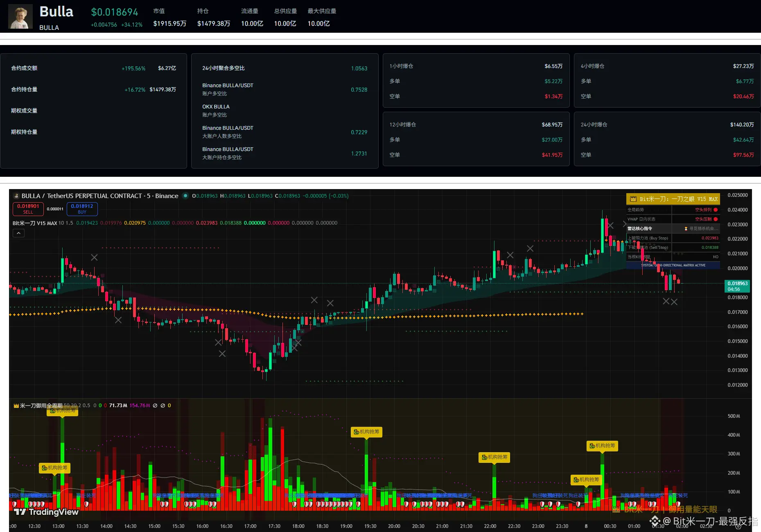Screen dimensions: 761x532
Task: Click the 持仓 value $1479.38万 in header
Action: coord(214,23)
